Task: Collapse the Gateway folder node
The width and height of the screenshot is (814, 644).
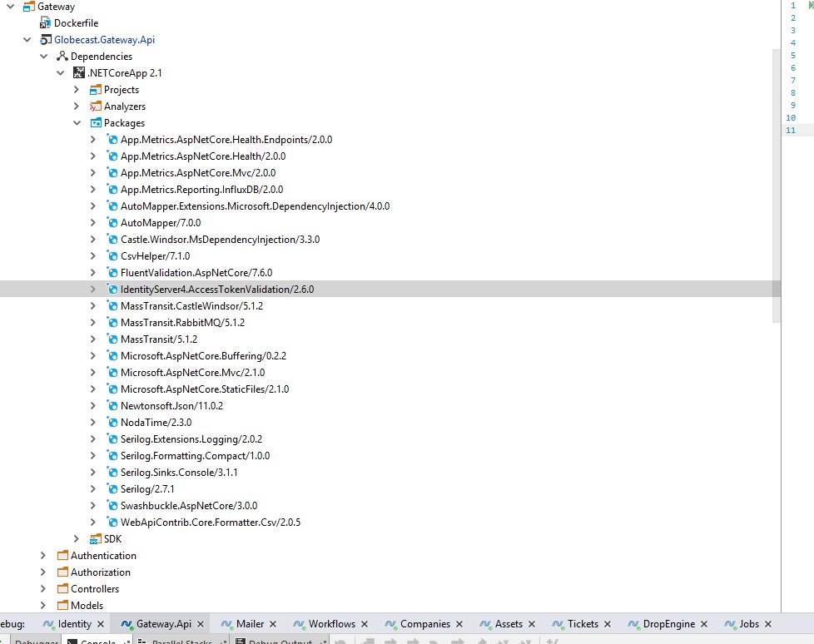Action: 10,7
